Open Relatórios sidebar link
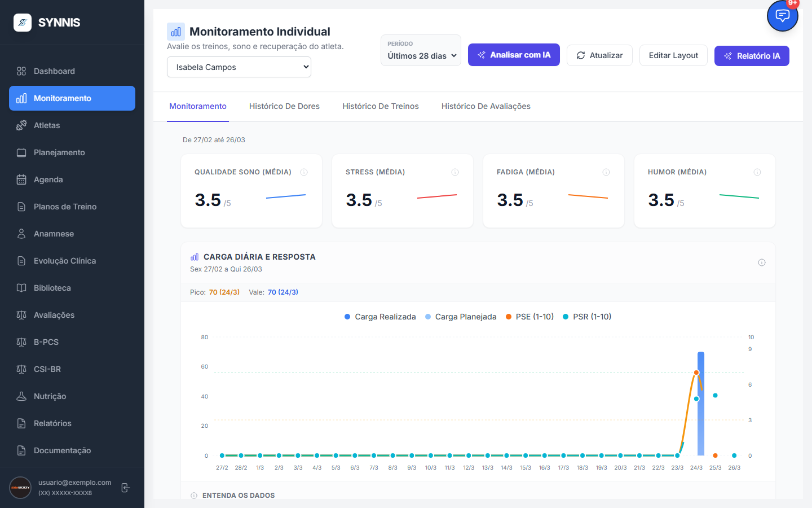 72,423
